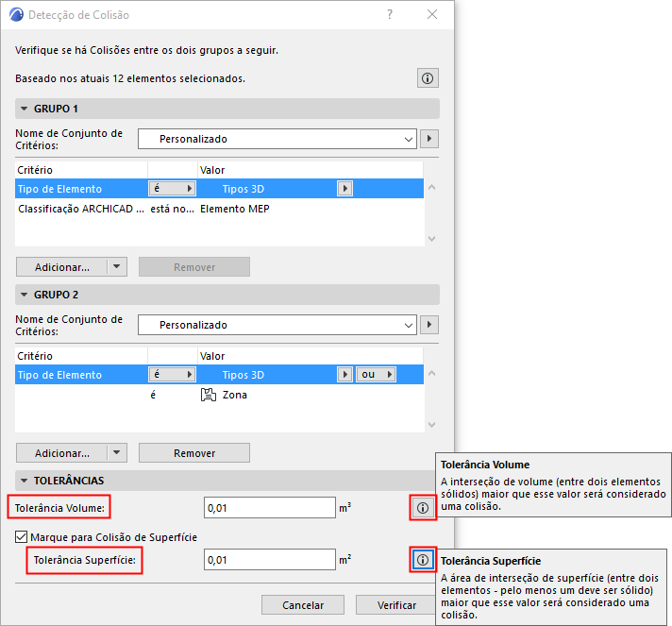
Task: Open Grupo 1 Personalizado criteria dropdown
Action: [x=277, y=139]
